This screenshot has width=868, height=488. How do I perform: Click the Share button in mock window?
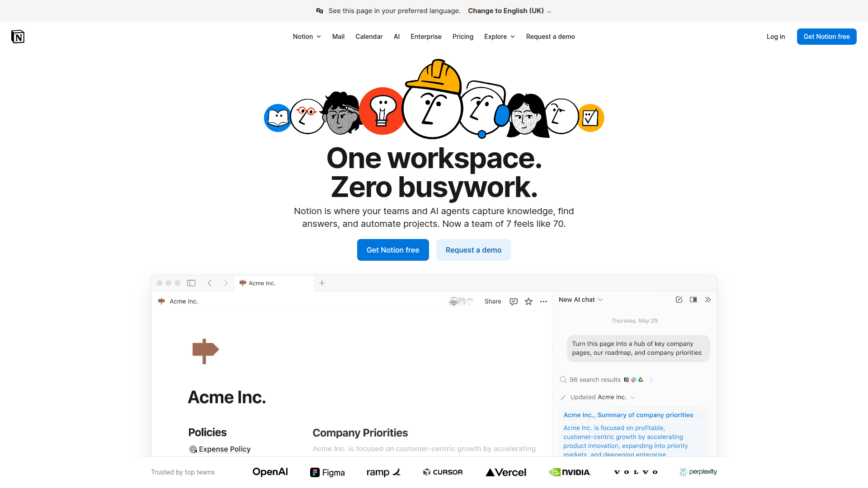coord(493,301)
